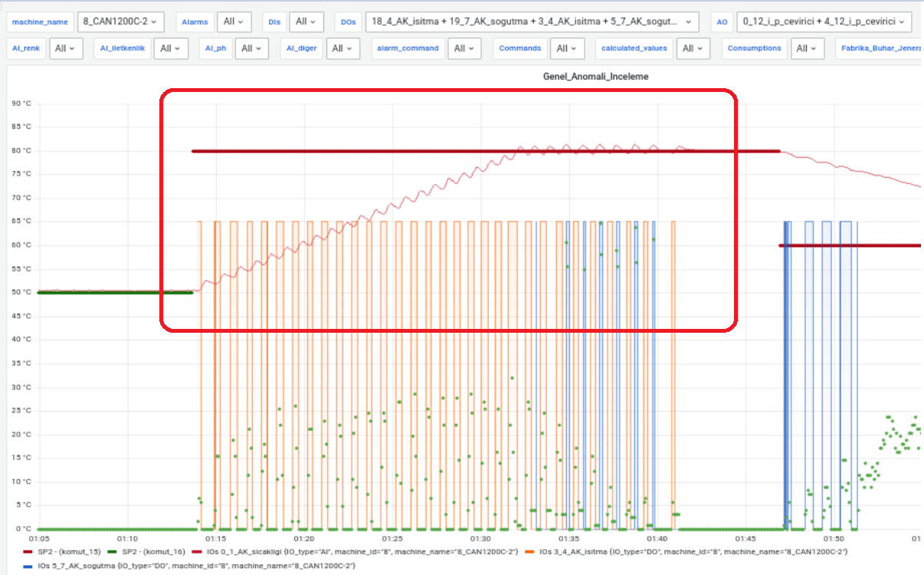The width and height of the screenshot is (924, 575).
Task: Click the Fabrika_Buhar_Jenera variable label
Action: (x=880, y=48)
